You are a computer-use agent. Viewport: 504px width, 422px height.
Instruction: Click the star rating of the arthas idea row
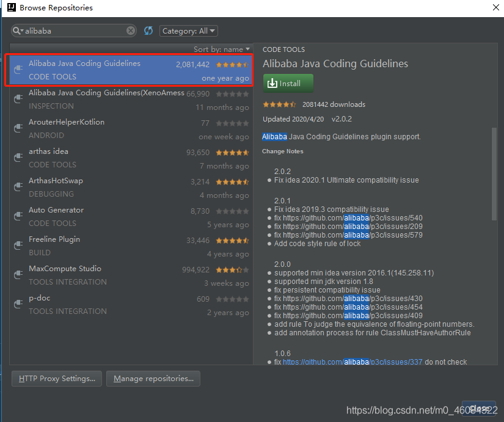(232, 153)
